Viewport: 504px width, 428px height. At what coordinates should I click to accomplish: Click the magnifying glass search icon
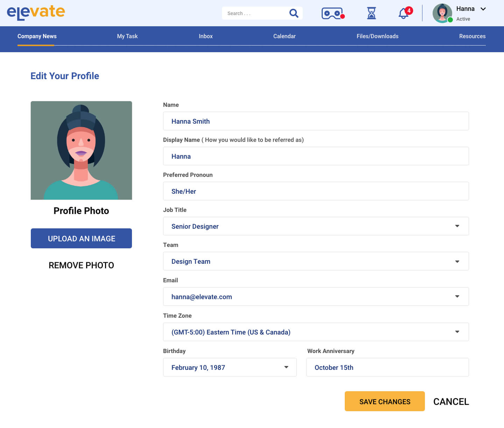tap(294, 13)
